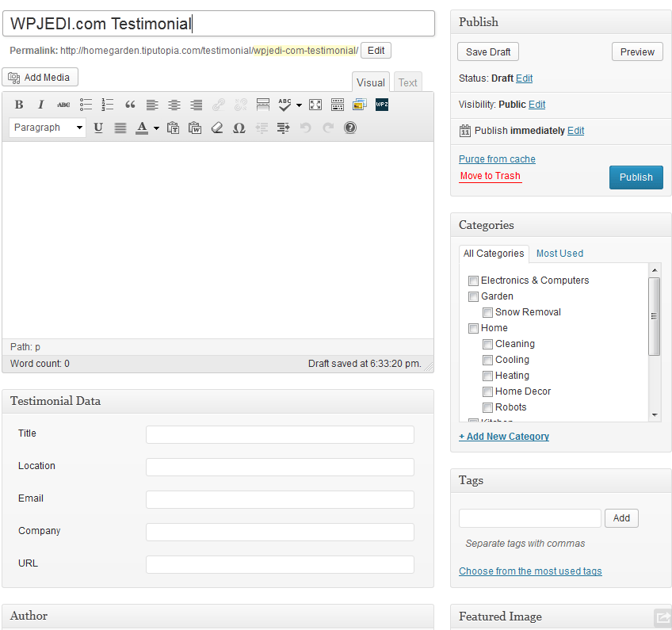The height and width of the screenshot is (630, 672).
Task: Click the Tags input field
Action: click(529, 518)
